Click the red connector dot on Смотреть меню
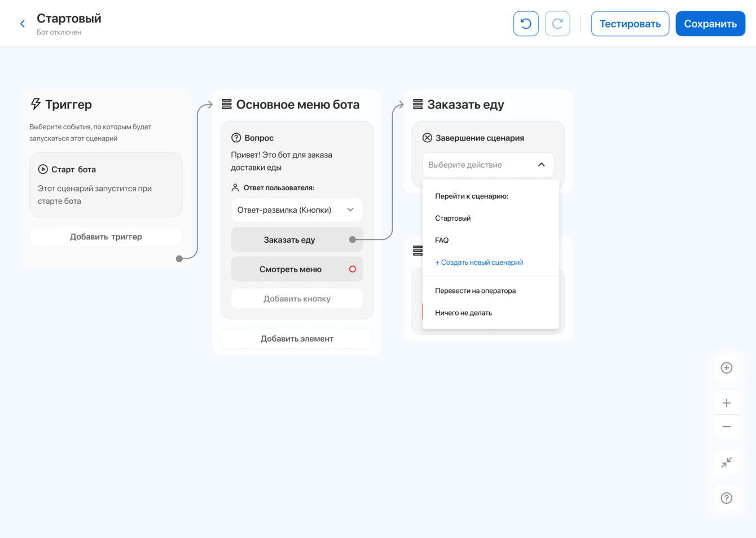The height and width of the screenshot is (538, 756). (x=353, y=269)
